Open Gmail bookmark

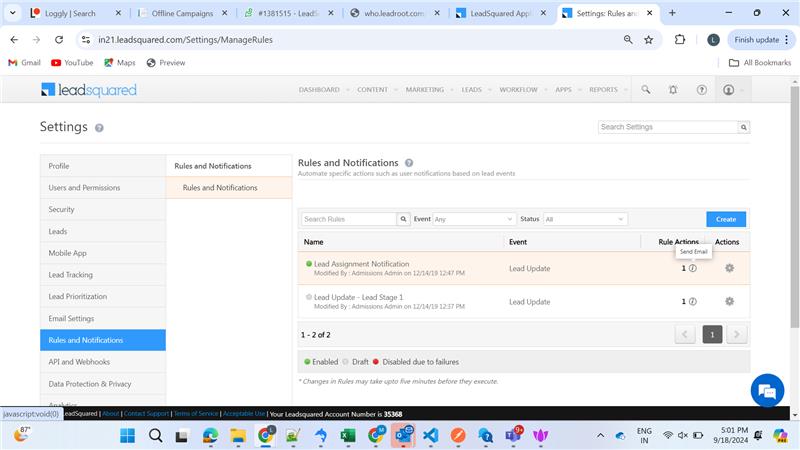pos(24,63)
